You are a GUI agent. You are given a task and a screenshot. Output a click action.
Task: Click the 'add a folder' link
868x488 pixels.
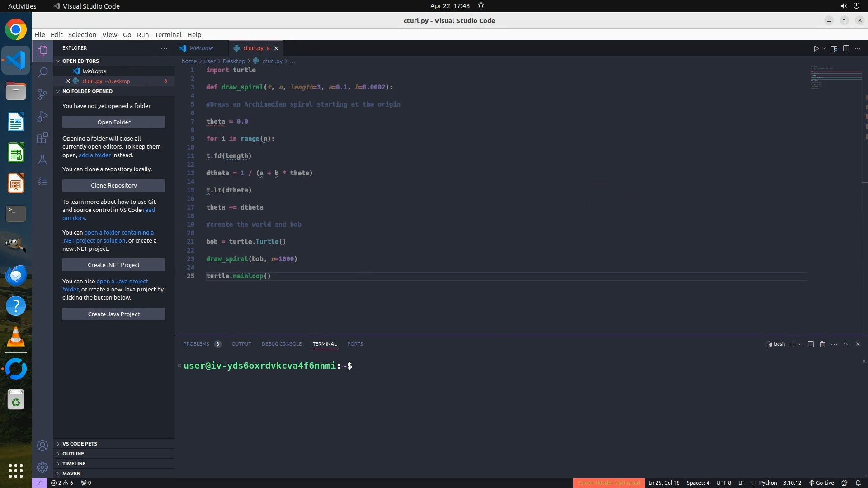[94, 155]
